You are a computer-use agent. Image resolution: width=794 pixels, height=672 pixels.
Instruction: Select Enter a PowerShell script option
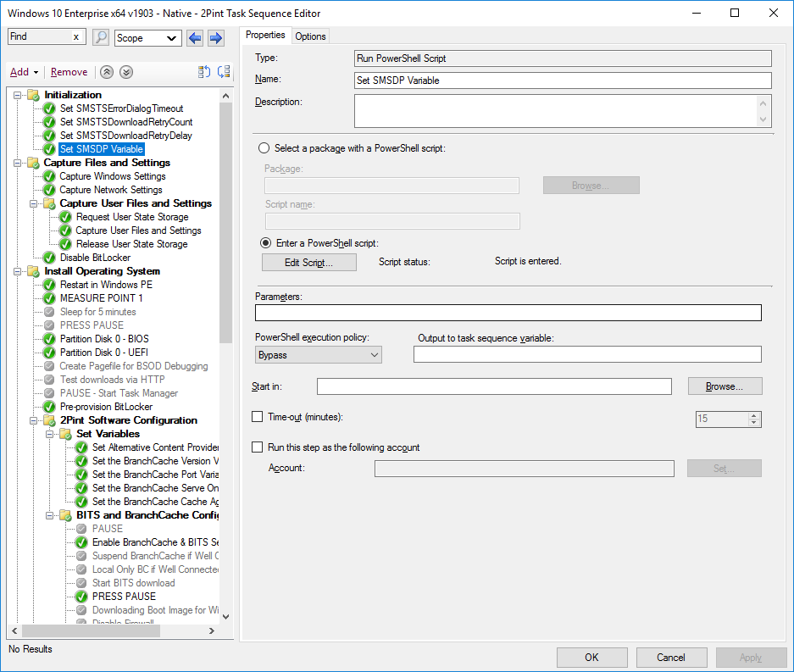[x=265, y=243]
